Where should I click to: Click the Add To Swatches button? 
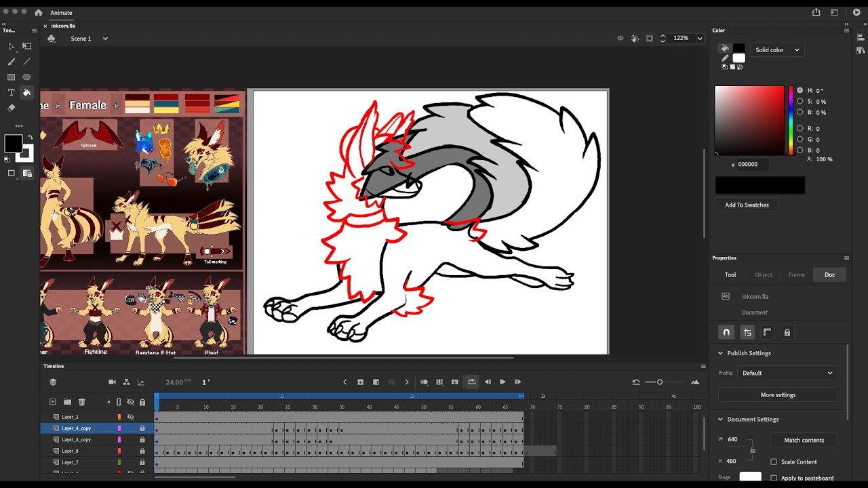point(747,205)
